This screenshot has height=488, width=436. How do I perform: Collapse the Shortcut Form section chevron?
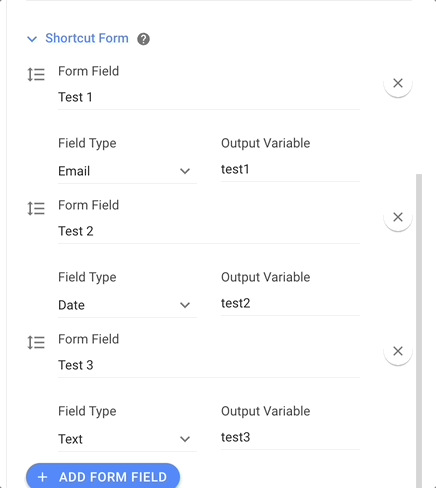(32, 39)
